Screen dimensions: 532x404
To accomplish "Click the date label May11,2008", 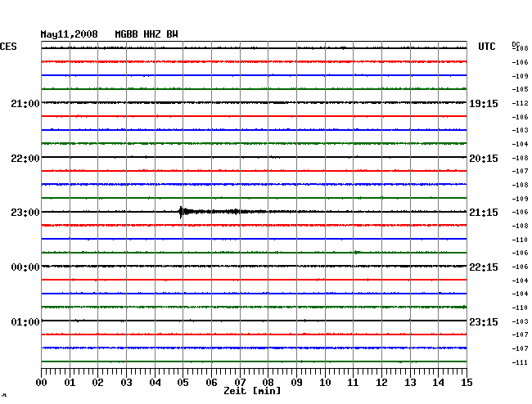I will pos(70,34).
